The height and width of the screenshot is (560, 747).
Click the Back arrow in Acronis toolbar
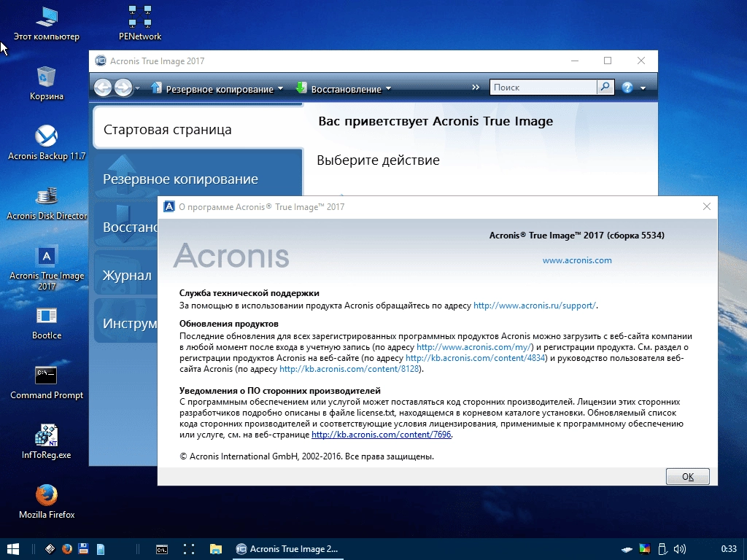(x=102, y=87)
